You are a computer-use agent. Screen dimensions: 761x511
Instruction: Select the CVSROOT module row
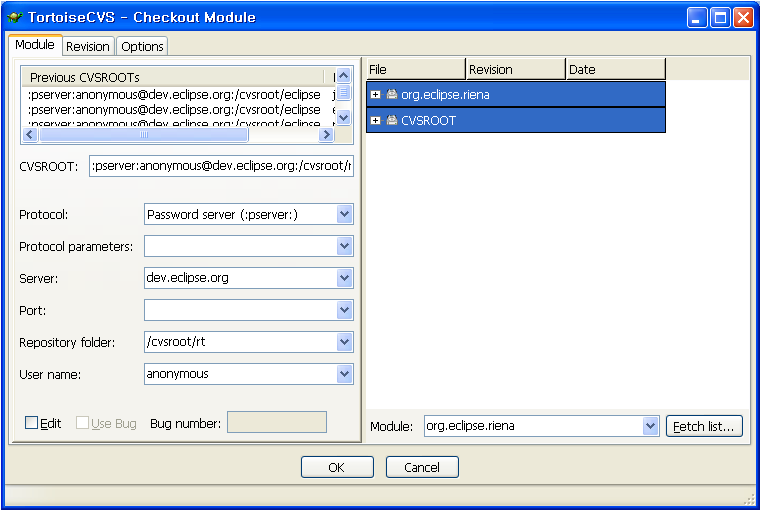point(516,120)
